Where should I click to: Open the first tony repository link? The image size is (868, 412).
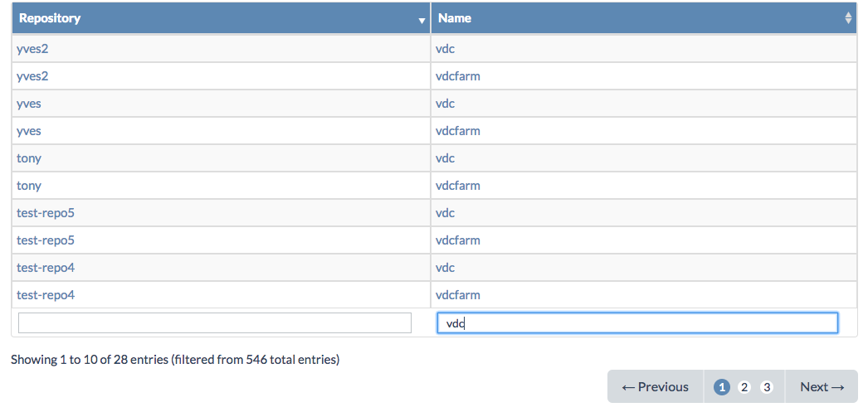point(29,158)
